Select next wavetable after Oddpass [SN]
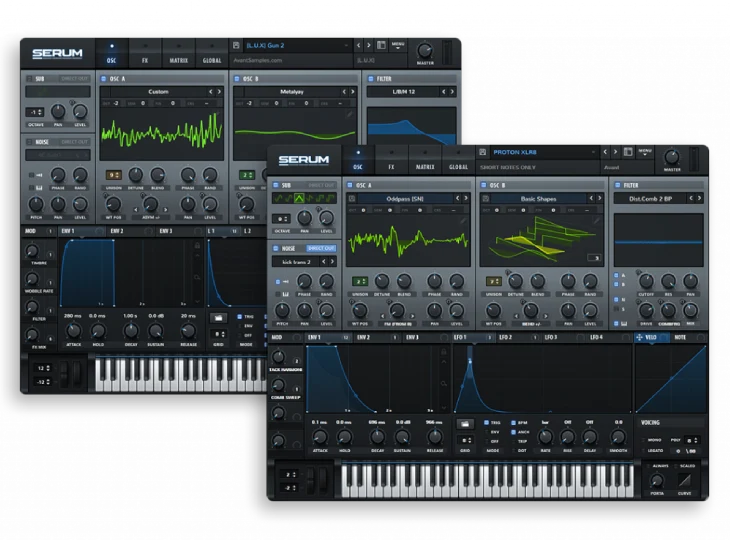The height and width of the screenshot is (540, 730). pos(466,198)
